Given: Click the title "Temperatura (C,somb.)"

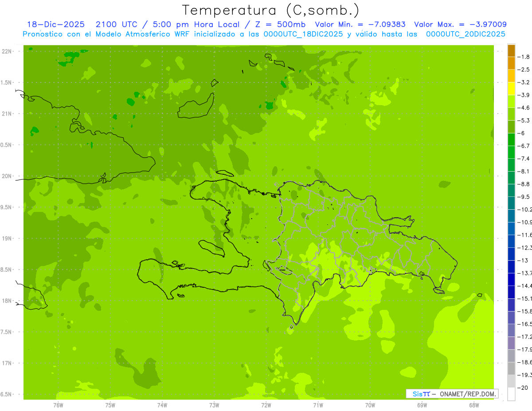Looking at the screenshot, I should (x=270, y=10).
